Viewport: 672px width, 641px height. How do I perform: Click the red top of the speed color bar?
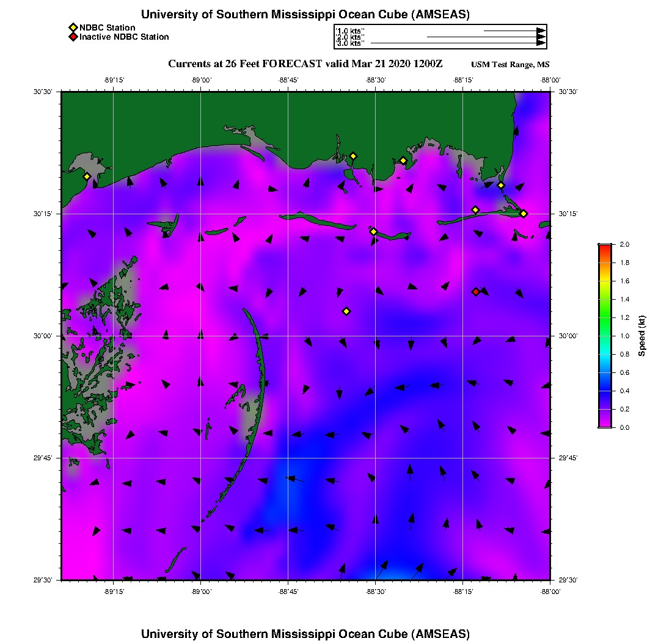605,247
